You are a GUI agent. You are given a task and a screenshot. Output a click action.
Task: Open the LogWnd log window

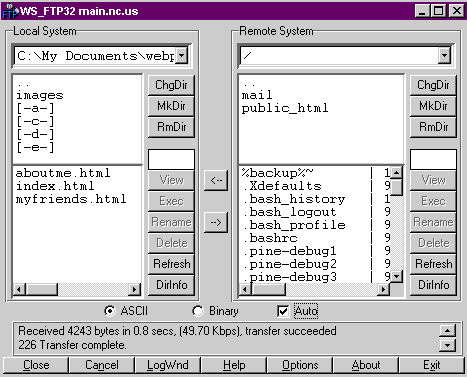pos(168,365)
